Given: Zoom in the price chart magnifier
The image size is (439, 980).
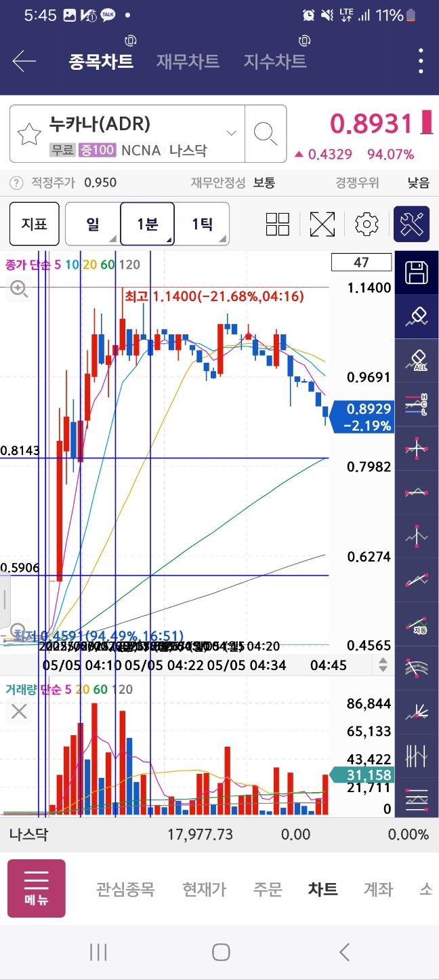Looking at the screenshot, I should [x=18, y=290].
